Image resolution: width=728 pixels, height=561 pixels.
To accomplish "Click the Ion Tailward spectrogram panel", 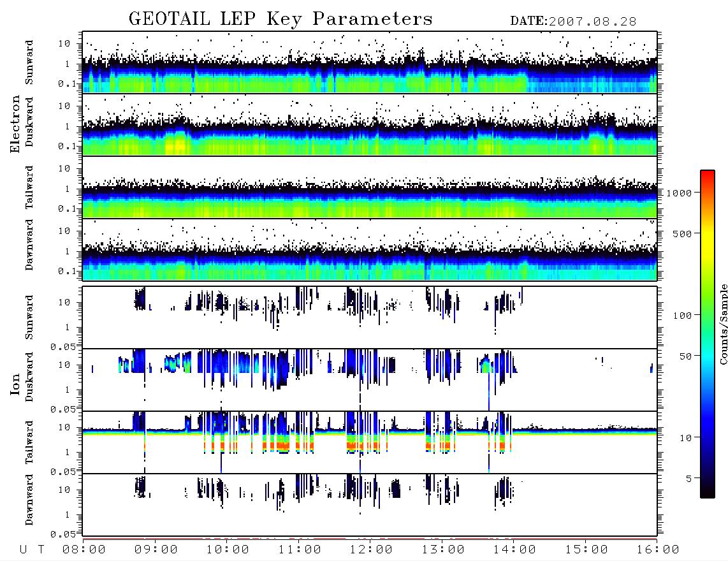I will pyautogui.click(x=370, y=442).
